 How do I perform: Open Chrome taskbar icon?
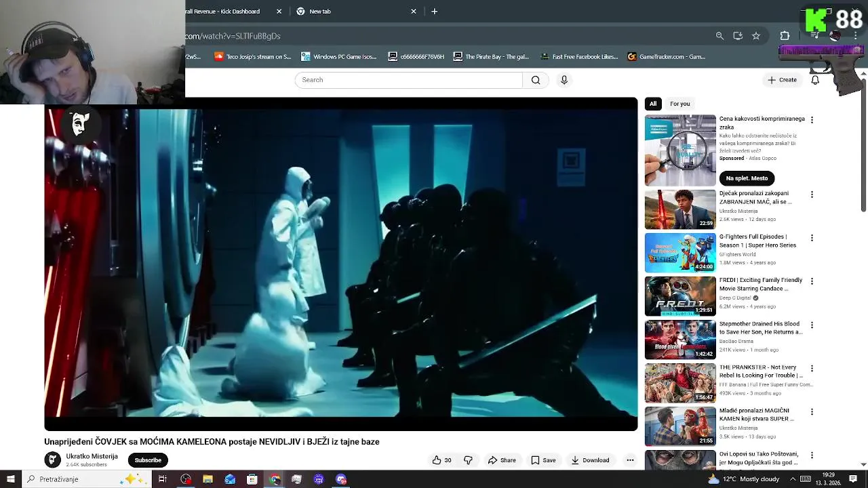click(x=275, y=479)
